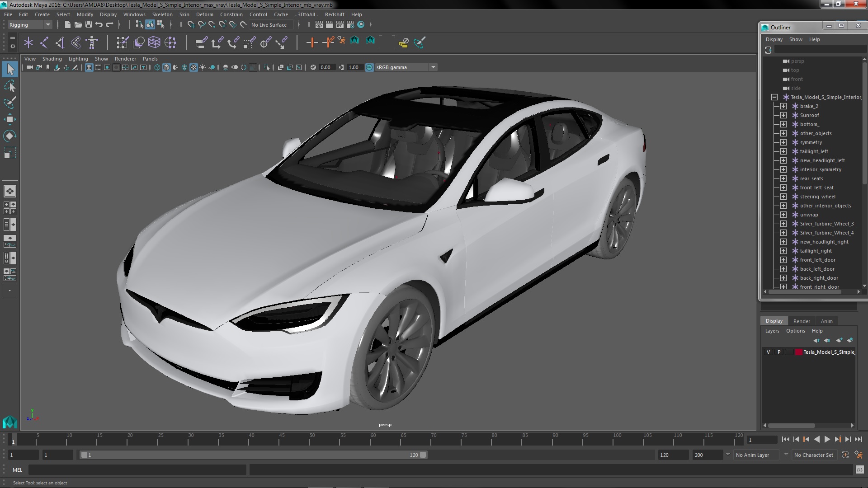
Task: Toggle visibility of Tesla_Model_S_Simple layer
Action: pos(768,352)
